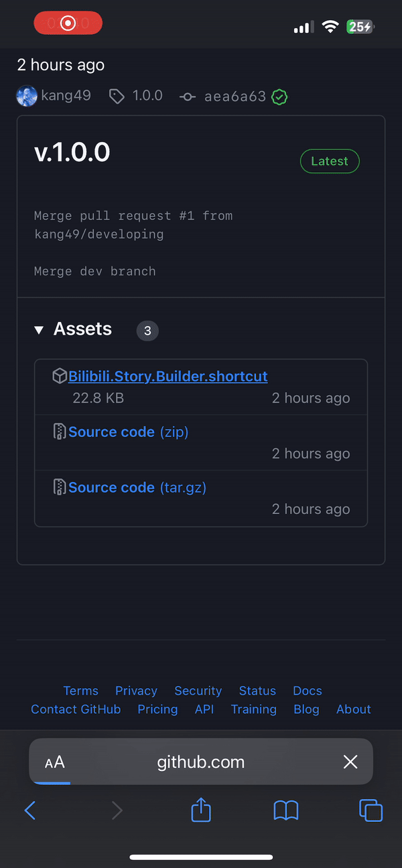Open the Safari share sheet icon
Image resolution: width=402 pixels, height=868 pixels.
200,810
